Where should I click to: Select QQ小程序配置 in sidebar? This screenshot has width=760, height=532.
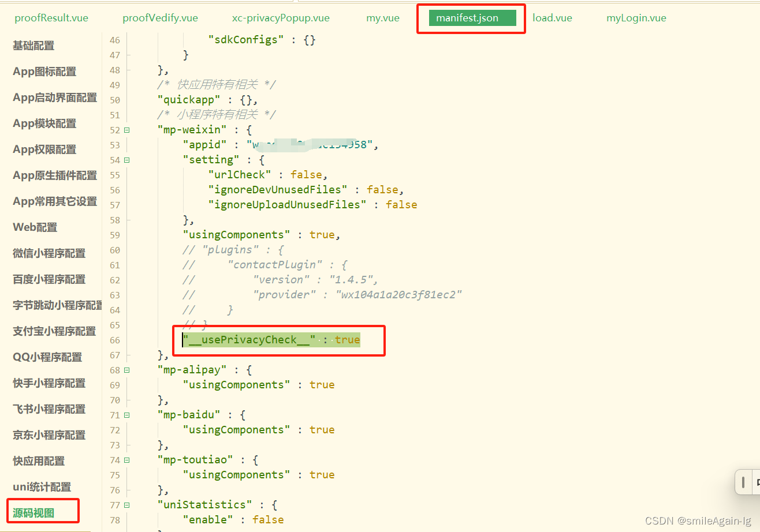(47, 357)
